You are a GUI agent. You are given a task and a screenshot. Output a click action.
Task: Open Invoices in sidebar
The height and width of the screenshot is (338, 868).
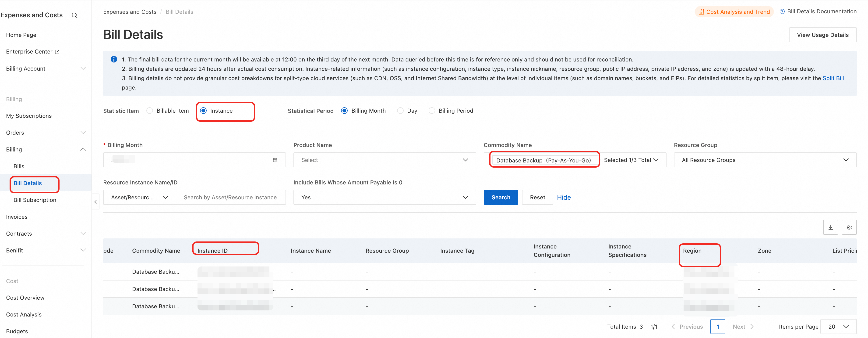coord(17,216)
